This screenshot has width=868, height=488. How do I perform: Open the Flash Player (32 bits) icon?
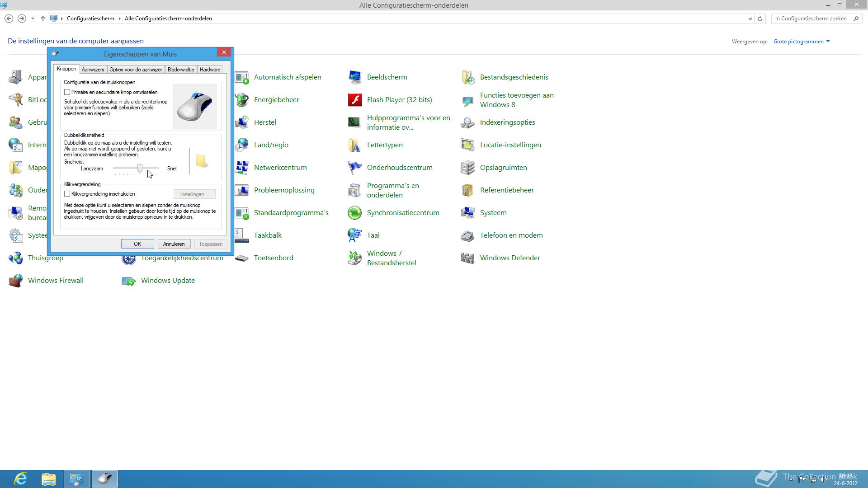(355, 100)
